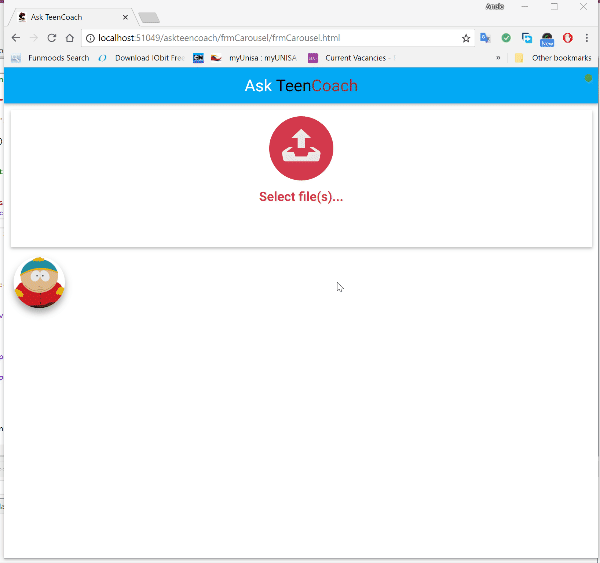Expand the bookmarks overflow chevron
Image resolution: width=600 pixels, height=563 pixels.
pyautogui.click(x=498, y=58)
